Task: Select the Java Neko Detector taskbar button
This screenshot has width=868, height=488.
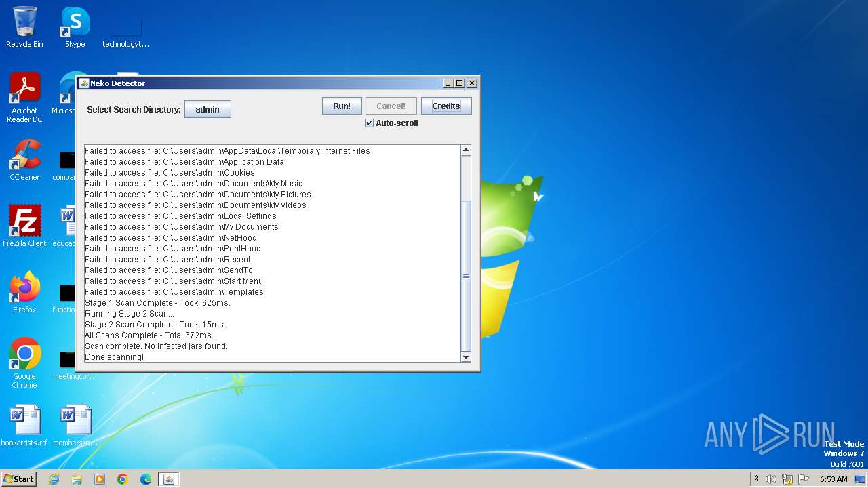Action: click(169, 479)
